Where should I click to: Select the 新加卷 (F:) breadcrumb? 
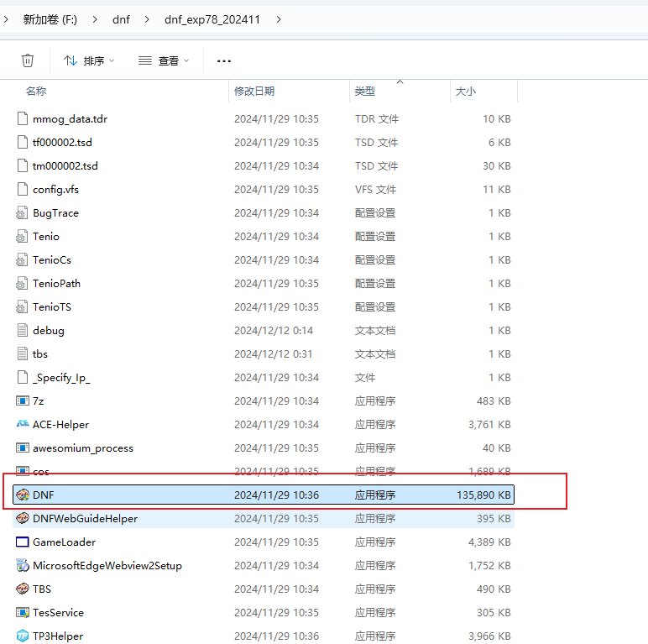[x=50, y=19]
